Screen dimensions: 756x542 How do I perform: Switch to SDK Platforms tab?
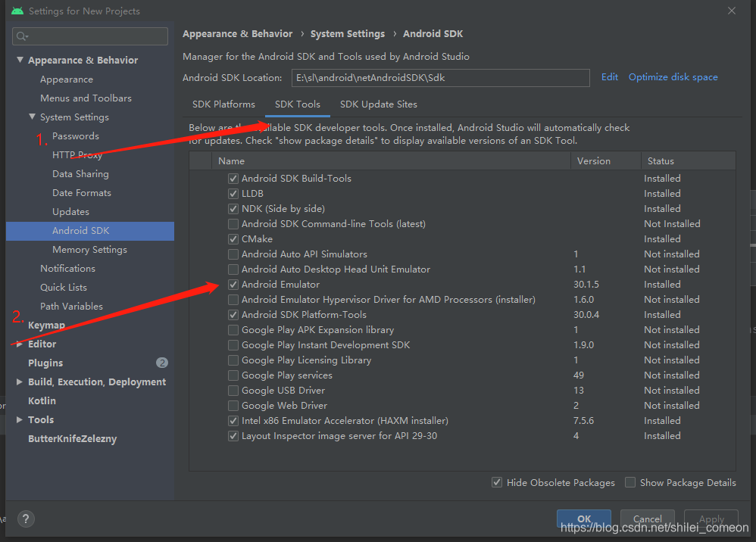point(223,104)
